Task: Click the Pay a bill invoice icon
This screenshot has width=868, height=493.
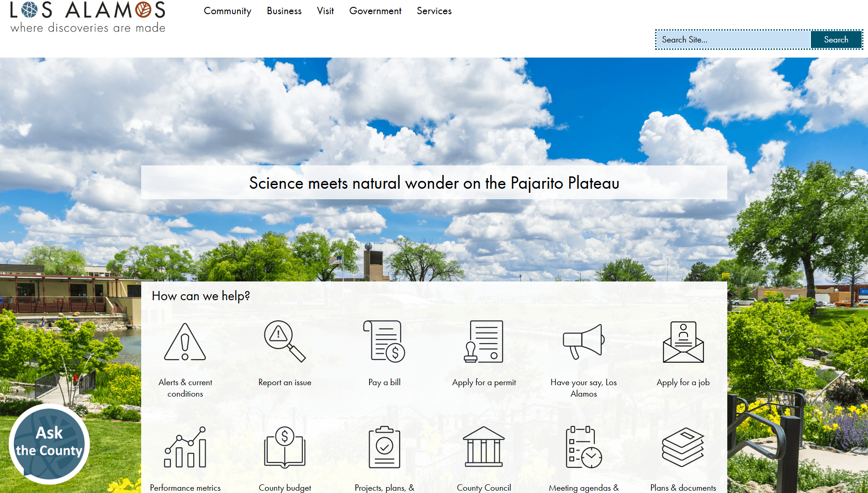Action: point(384,341)
